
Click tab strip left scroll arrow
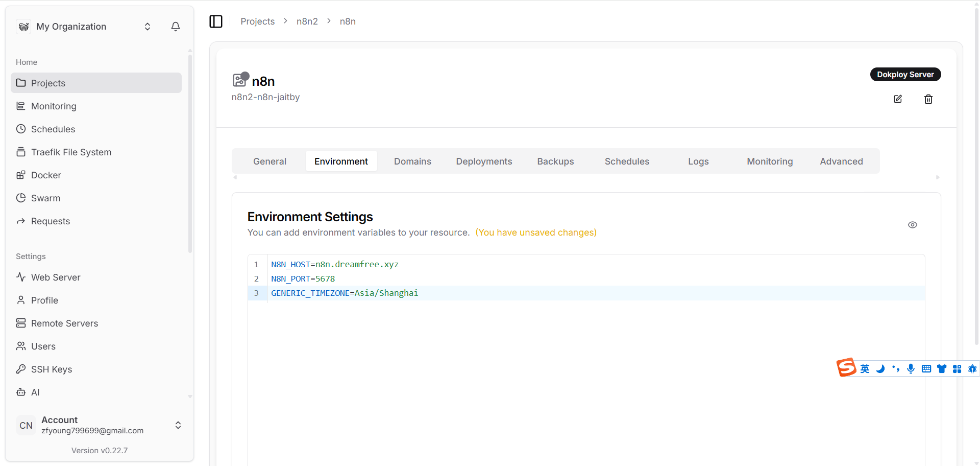pyautogui.click(x=235, y=177)
